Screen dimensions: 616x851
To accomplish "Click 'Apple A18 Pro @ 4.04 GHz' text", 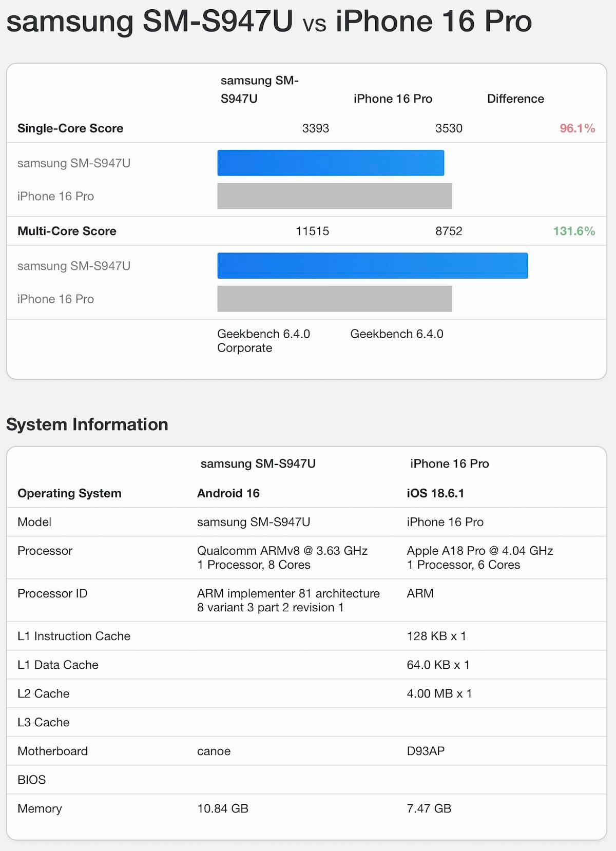I will tap(480, 551).
